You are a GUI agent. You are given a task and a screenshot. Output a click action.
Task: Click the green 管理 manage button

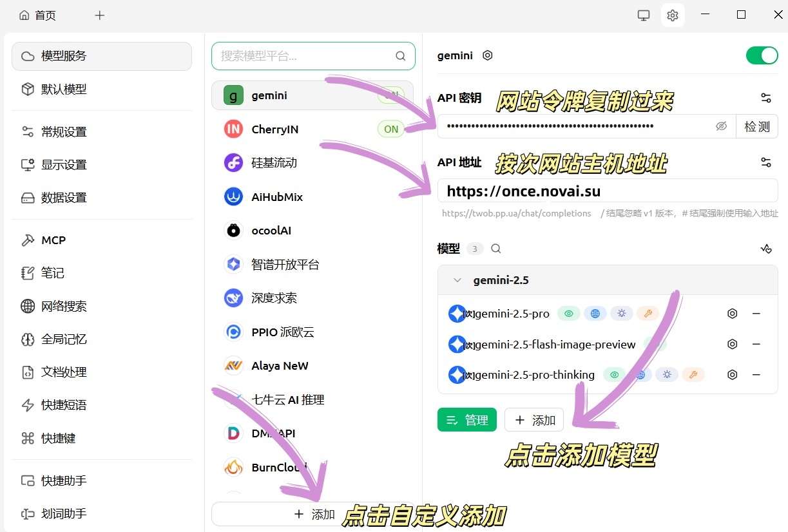466,420
